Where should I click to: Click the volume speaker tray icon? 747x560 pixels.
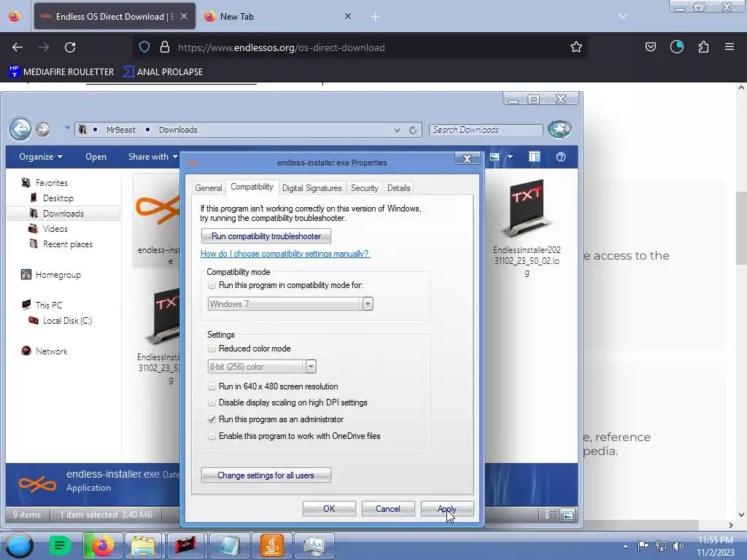point(678,546)
